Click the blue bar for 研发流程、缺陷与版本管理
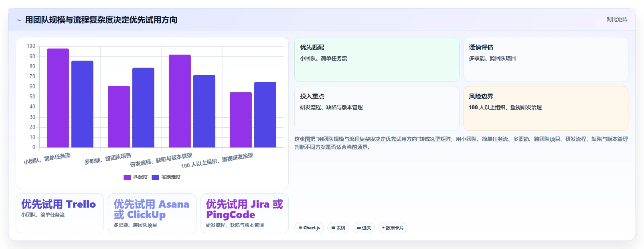 click(x=204, y=111)
